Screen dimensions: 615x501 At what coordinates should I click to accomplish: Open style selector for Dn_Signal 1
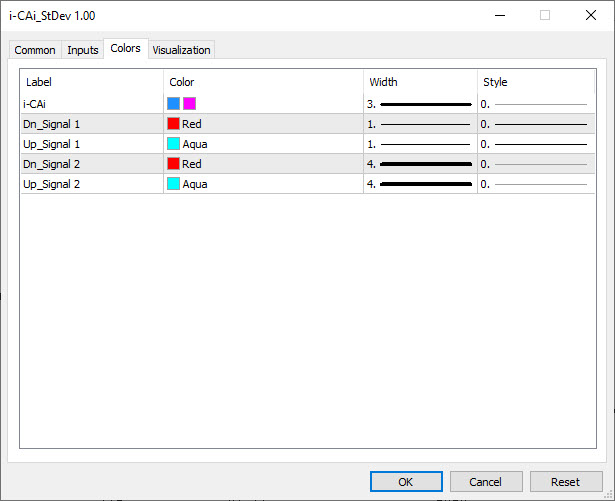[x=536, y=124]
